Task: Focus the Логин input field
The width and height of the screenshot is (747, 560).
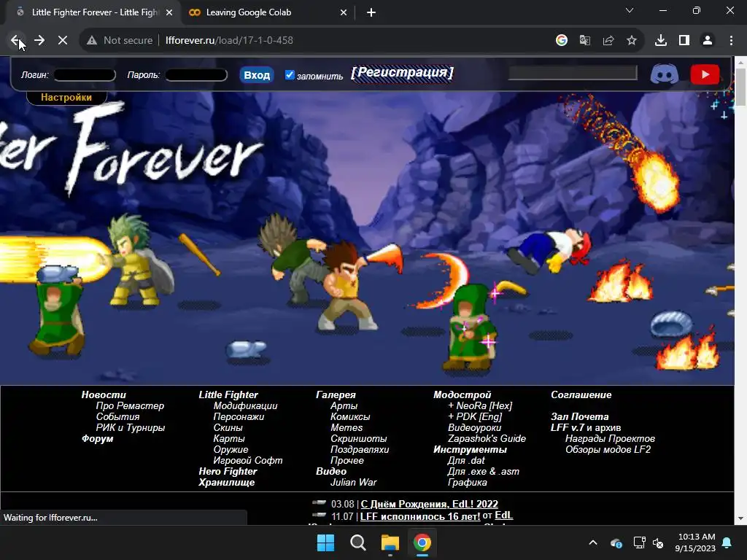Action: point(85,75)
